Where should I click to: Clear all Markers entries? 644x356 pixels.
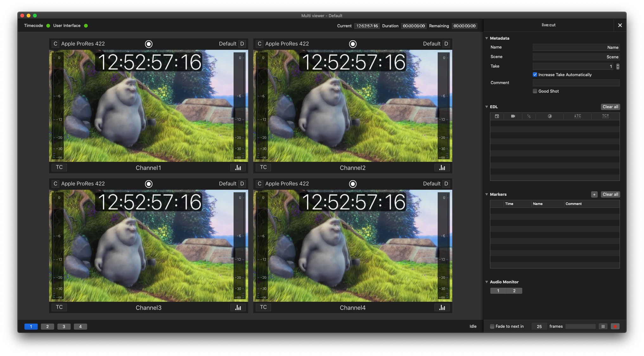(610, 194)
